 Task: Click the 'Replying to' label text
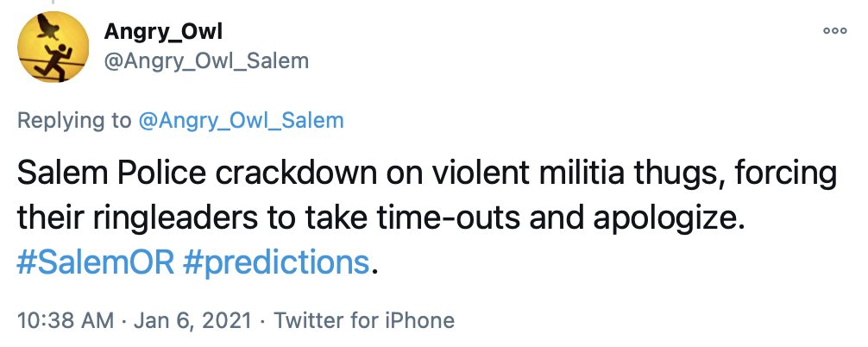click(74, 120)
